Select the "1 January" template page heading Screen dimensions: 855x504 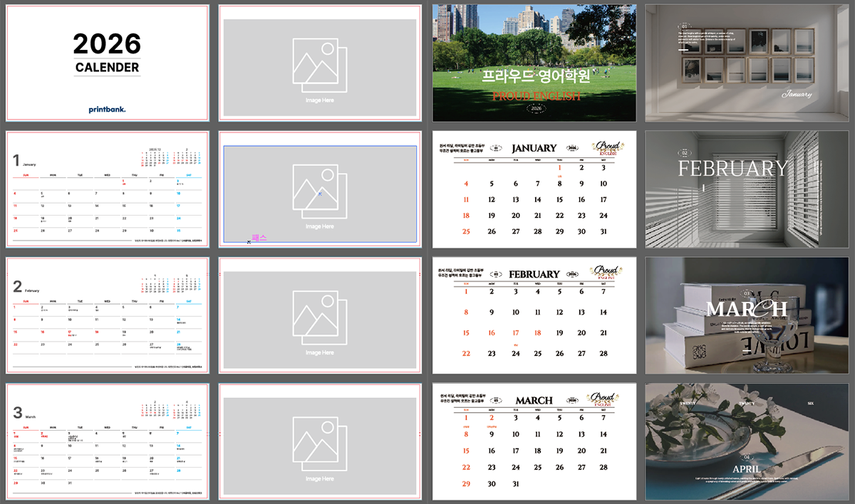[25, 161]
